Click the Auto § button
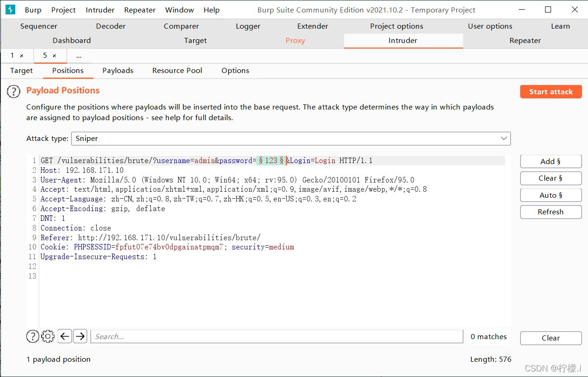588x377 pixels. [x=551, y=195]
